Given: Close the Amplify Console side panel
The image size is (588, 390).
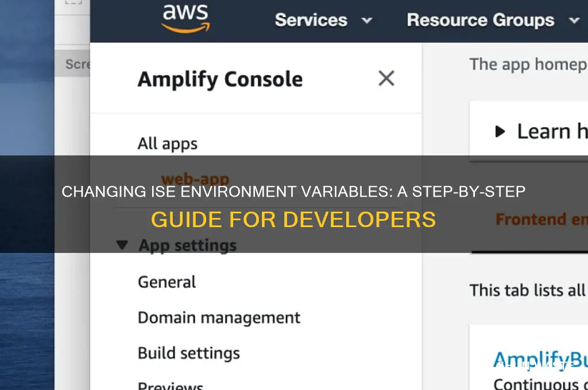Looking at the screenshot, I should [x=386, y=79].
